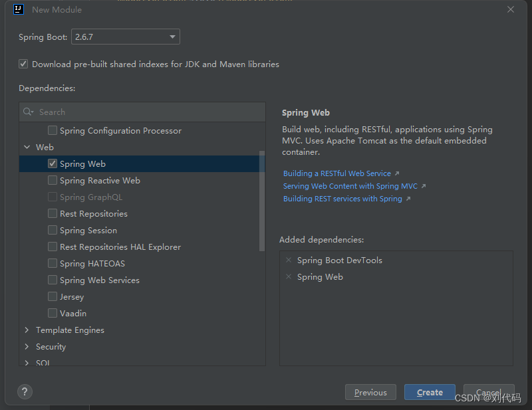532x410 pixels.
Task: Toggle download pre-built shared indexes checkbox
Action: click(23, 64)
